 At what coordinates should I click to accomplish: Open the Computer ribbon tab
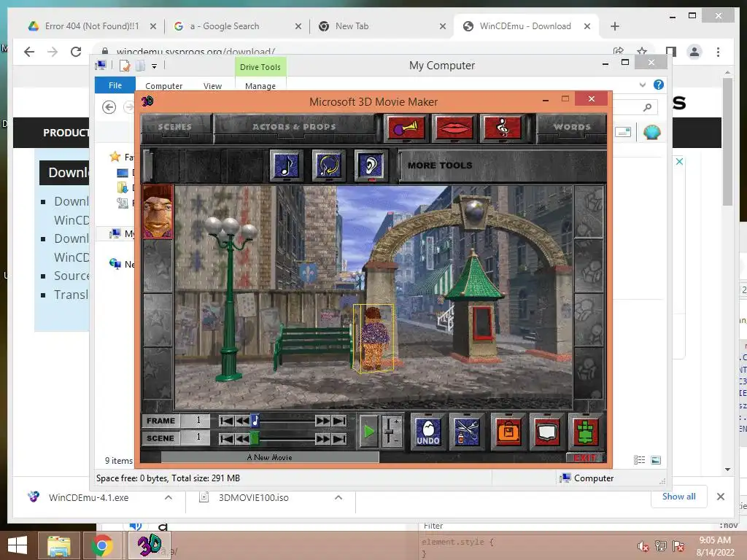tap(164, 86)
